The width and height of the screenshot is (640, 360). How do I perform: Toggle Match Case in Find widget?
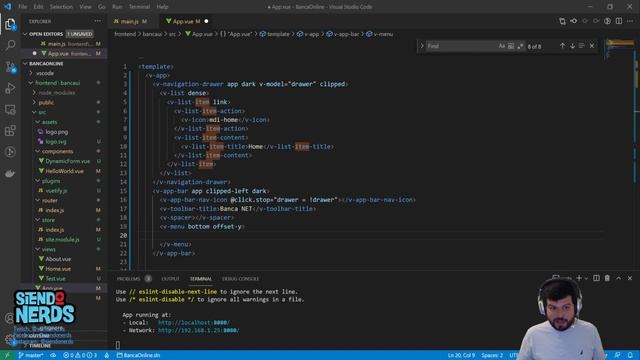[502, 46]
